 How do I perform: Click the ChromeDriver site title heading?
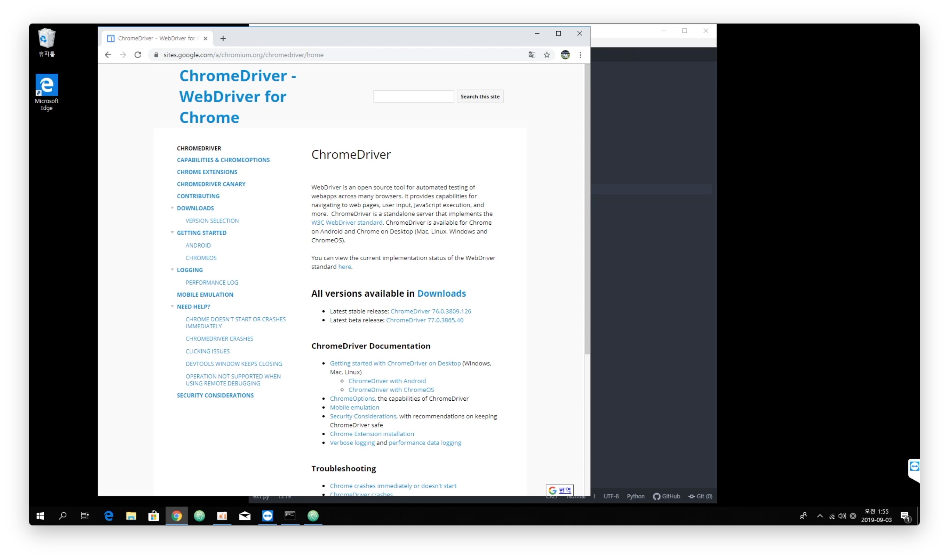(x=238, y=97)
